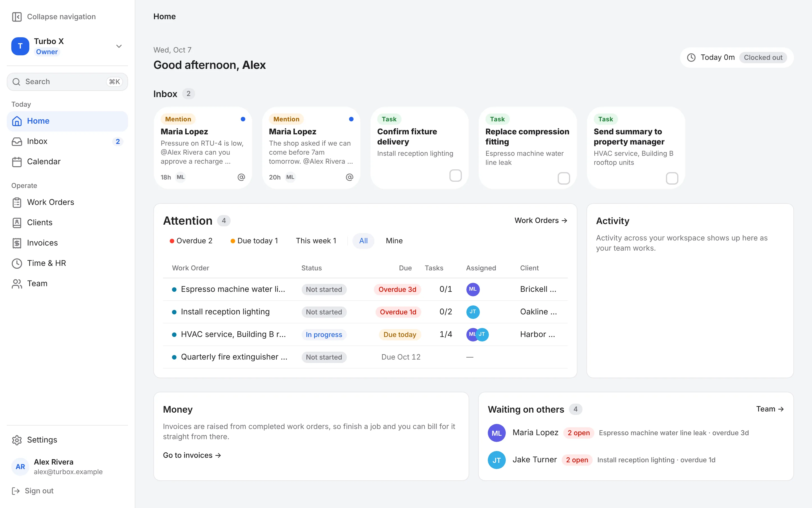Open the Invoices section

pos(67,243)
